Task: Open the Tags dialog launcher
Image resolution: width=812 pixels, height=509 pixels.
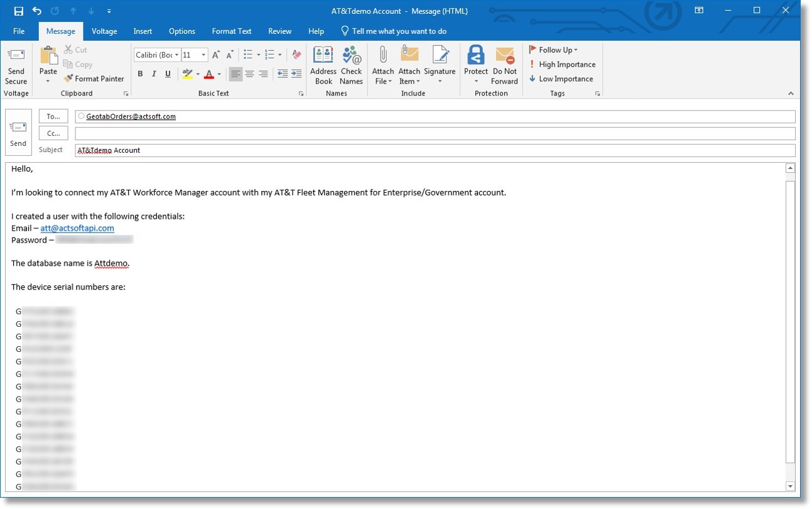Action: click(597, 94)
